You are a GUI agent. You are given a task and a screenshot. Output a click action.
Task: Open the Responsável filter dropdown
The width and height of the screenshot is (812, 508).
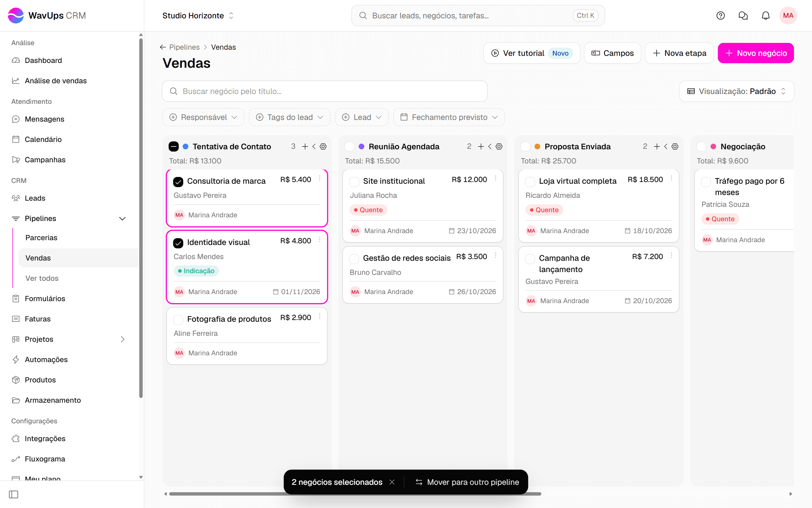tap(203, 117)
